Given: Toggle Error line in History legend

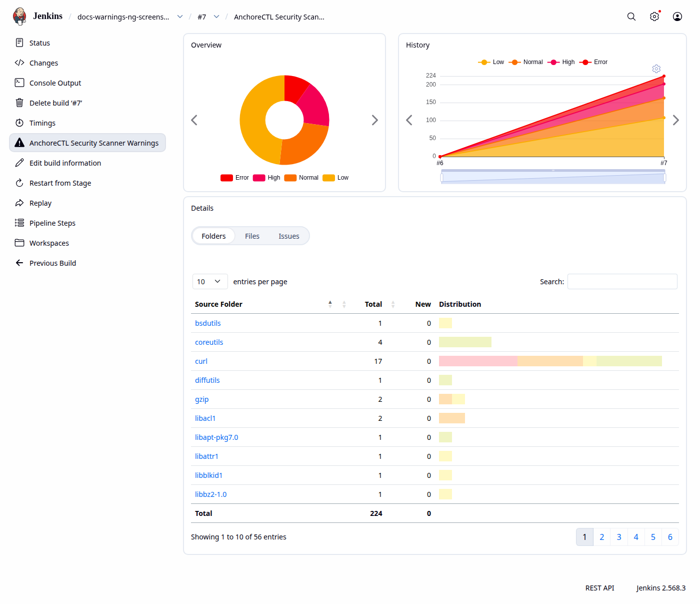Looking at the screenshot, I should coord(593,62).
